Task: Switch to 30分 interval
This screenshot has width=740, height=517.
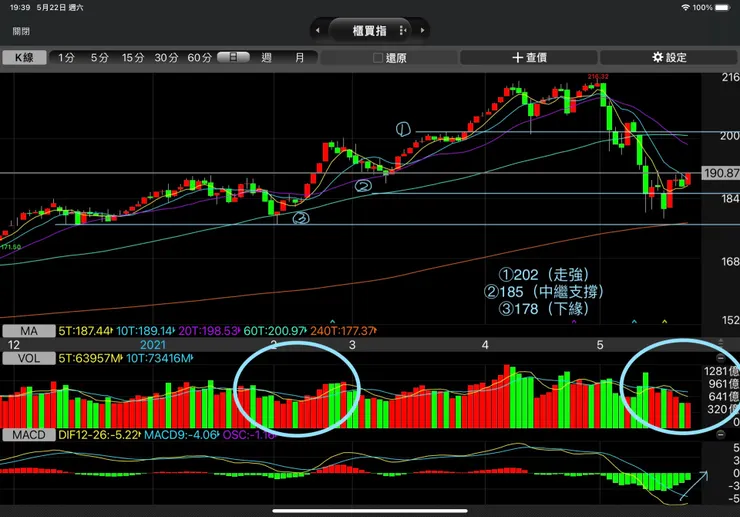Action: click(x=167, y=58)
